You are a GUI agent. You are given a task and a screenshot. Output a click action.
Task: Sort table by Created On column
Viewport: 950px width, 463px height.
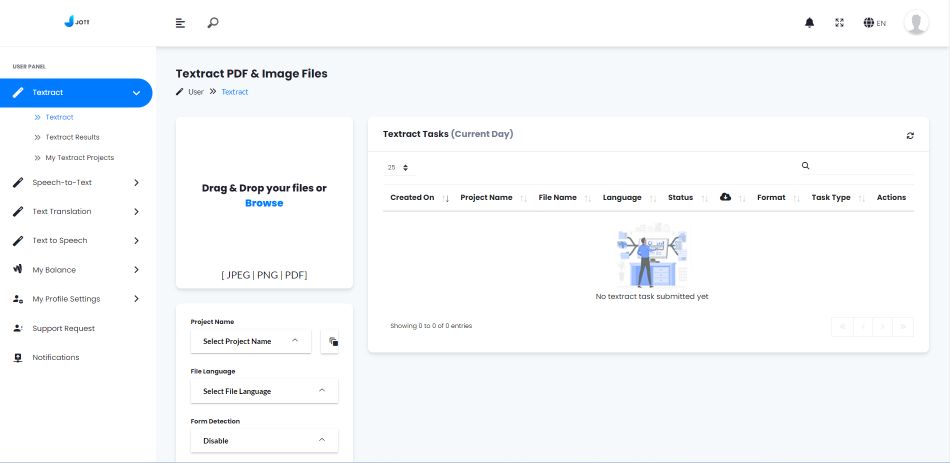[x=412, y=198]
